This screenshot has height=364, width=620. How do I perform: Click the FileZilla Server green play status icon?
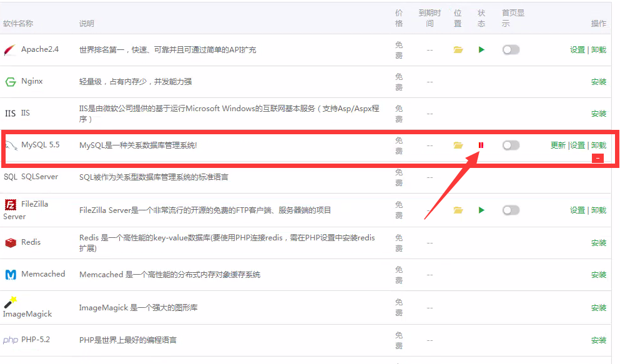click(x=481, y=210)
